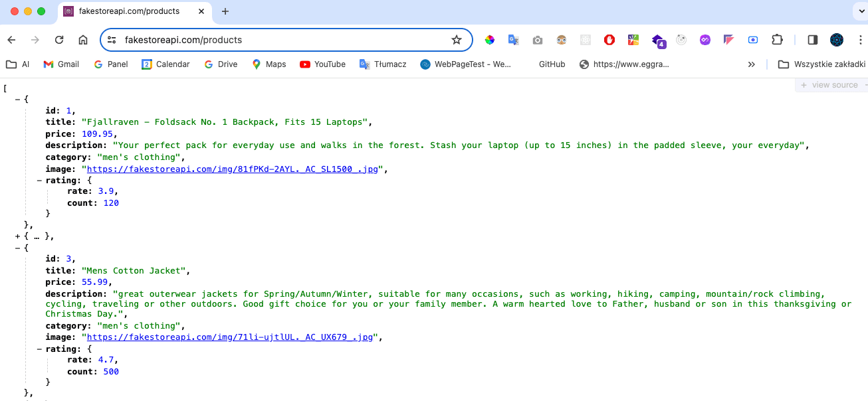Open the new tab plus button
Image resolution: width=868 pixels, height=401 pixels.
[x=225, y=11]
